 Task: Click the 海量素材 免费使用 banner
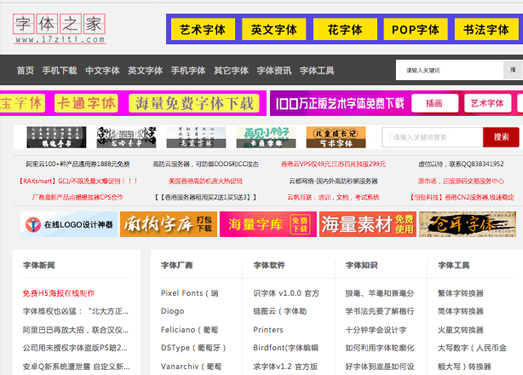click(368, 224)
